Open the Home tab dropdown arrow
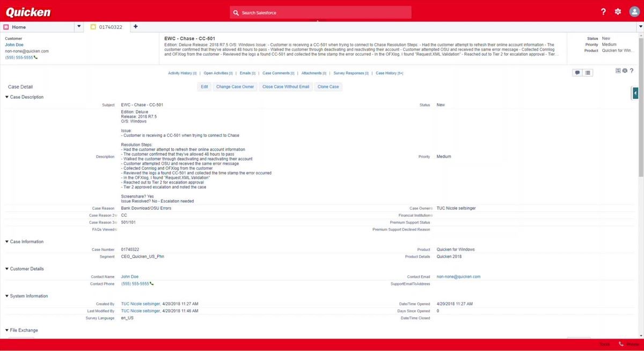Viewport: 644px width, 351px height. click(x=79, y=27)
